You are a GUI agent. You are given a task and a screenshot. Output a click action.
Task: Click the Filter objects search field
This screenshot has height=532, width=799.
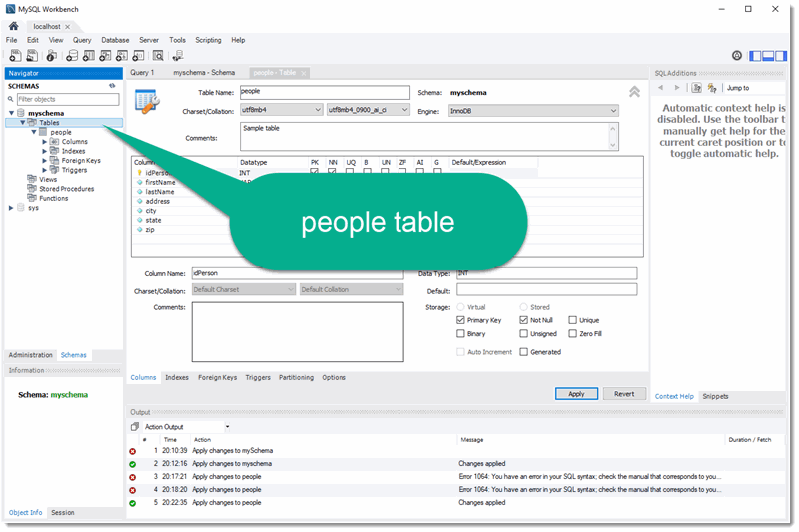tap(68, 99)
